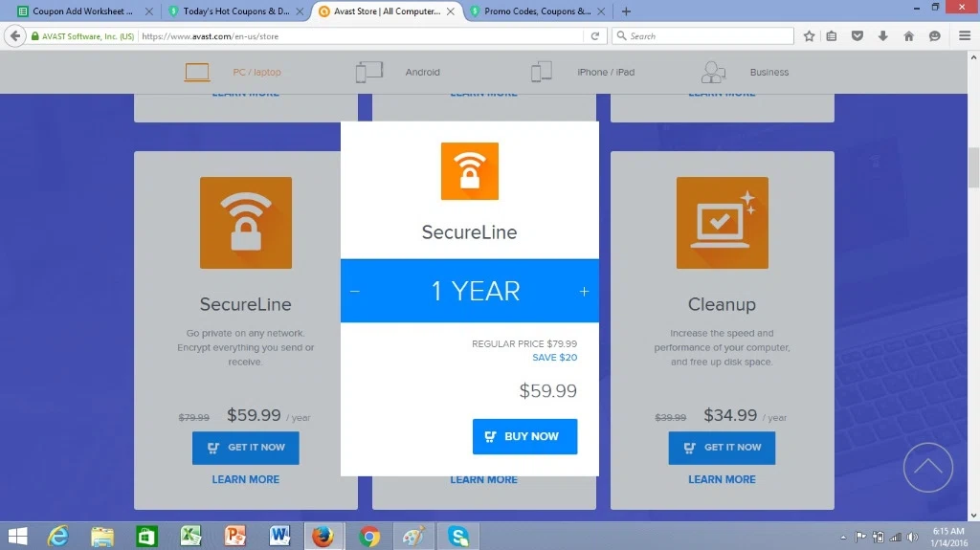This screenshot has width=980, height=550.
Task: Close the Coupon Add Worksheet tab
Action: [148, 11]
